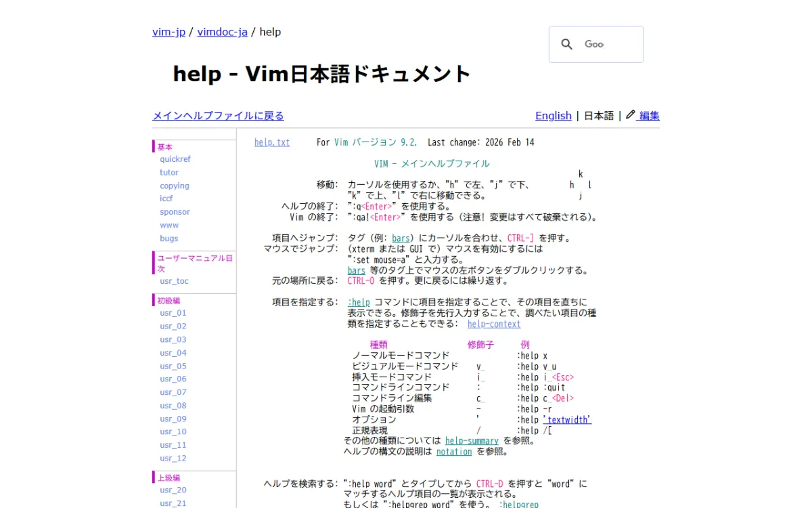Click the 'VIM - メインヘルプファイル' heading

click(x=432, y=164)
